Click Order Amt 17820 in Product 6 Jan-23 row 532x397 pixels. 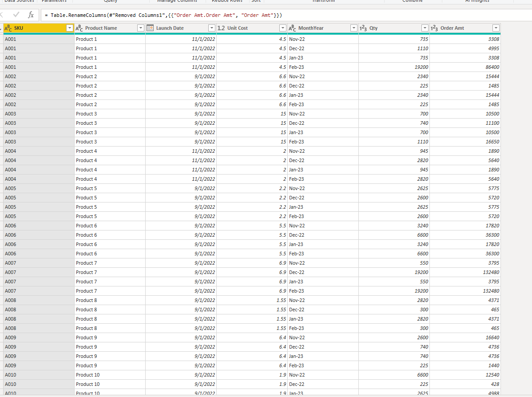[465, 244]
